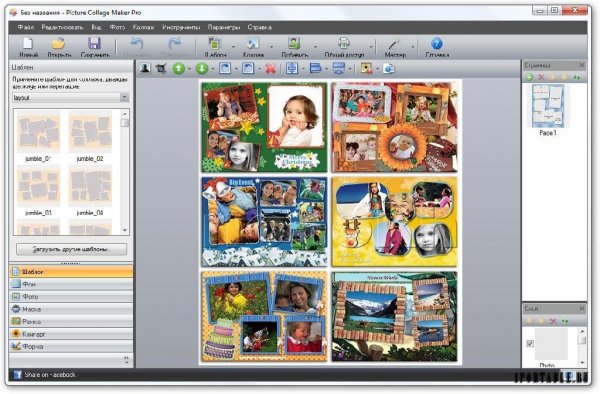600x394 pixels.
Task: Bring object forward with green up arrow
Action: tap(179, 69)
